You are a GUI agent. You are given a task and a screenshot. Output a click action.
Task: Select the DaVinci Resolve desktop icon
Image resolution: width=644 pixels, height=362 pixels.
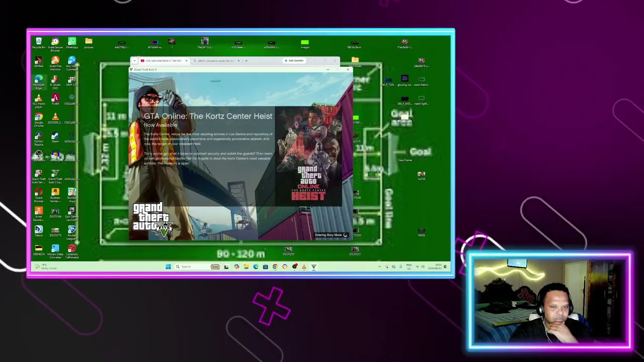pos(39,139)
